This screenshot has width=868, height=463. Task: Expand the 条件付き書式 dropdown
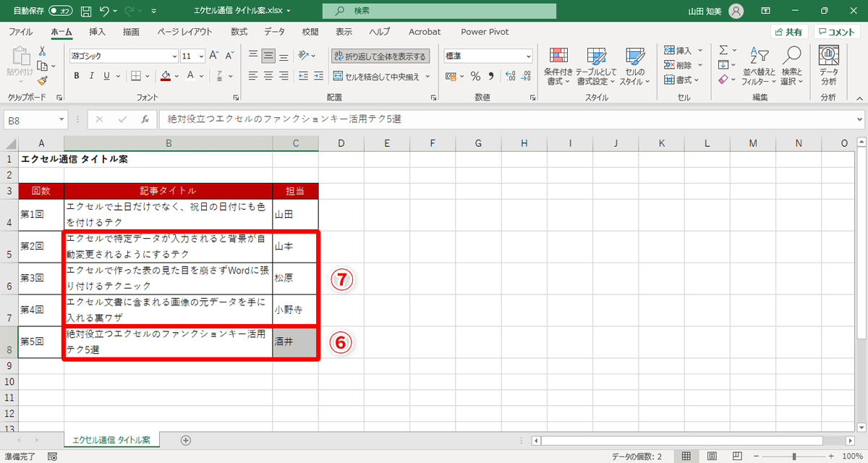tap(559, 67)
